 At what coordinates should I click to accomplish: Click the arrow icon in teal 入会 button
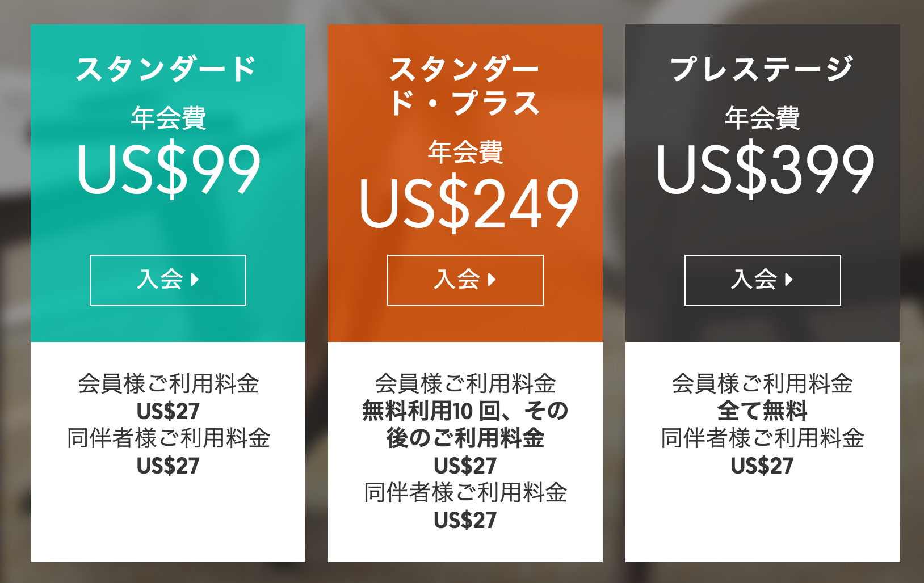tap(195, 280)
